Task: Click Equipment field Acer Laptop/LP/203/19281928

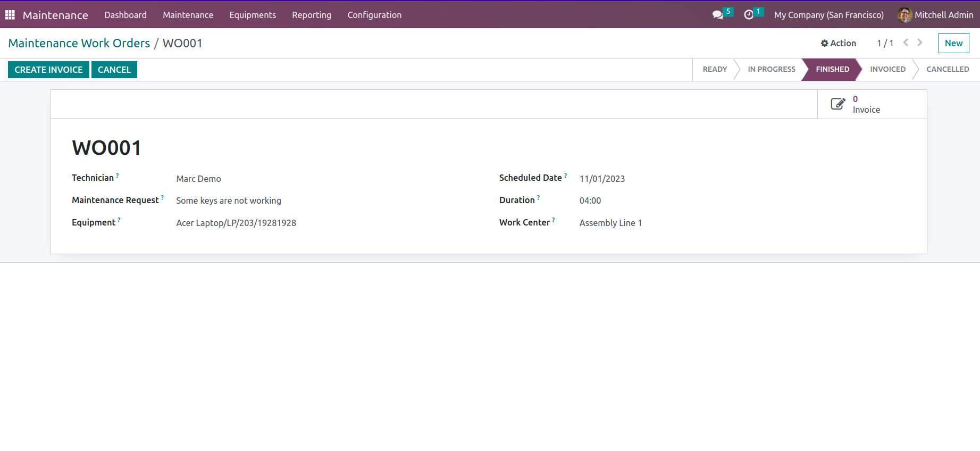Action: 236,223
